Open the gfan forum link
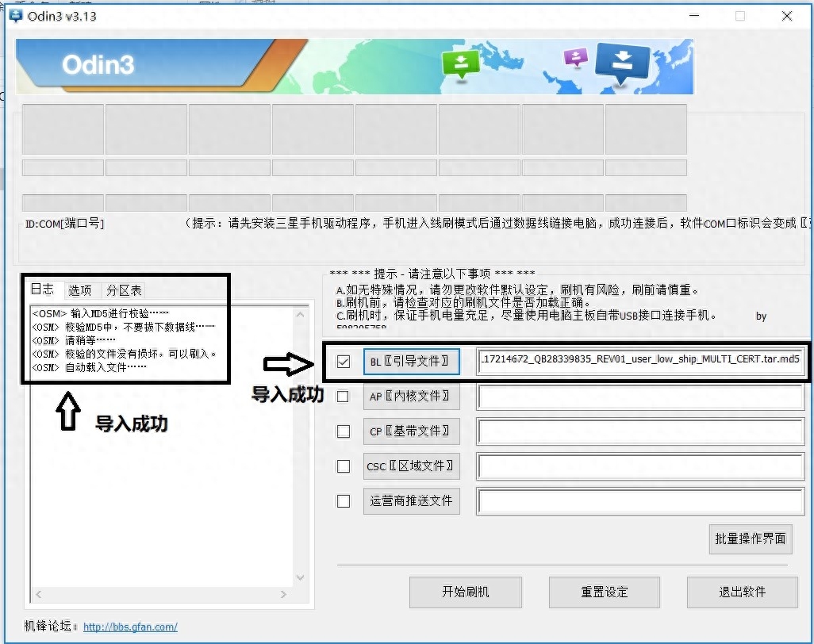The width and height of the screenshot is (814, 644). click(x=130, y=627)
